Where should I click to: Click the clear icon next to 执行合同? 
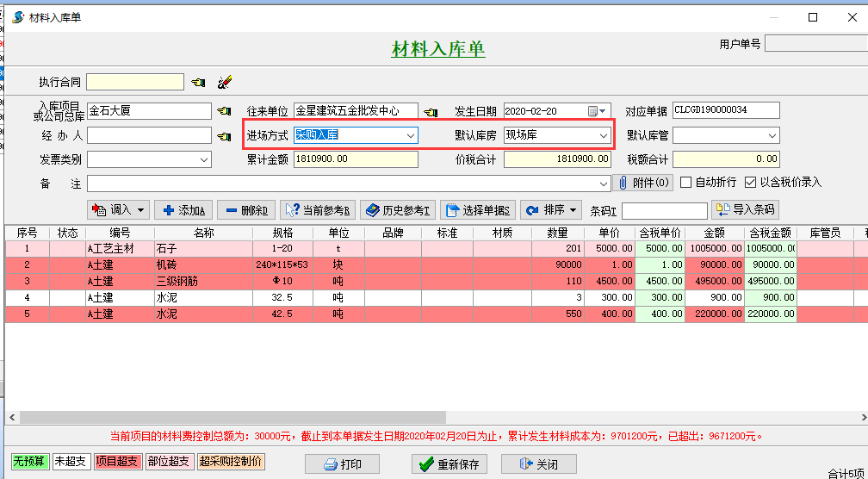[x=225, y=83]
